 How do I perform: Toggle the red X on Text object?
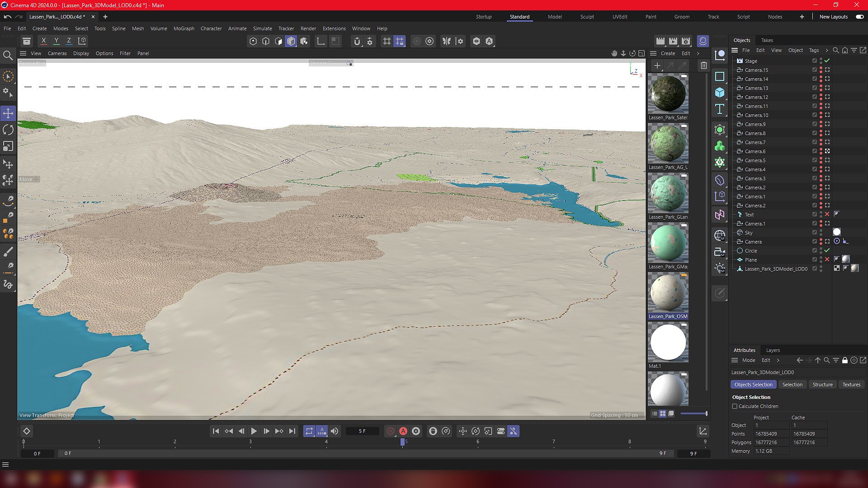tap(827, 215)
